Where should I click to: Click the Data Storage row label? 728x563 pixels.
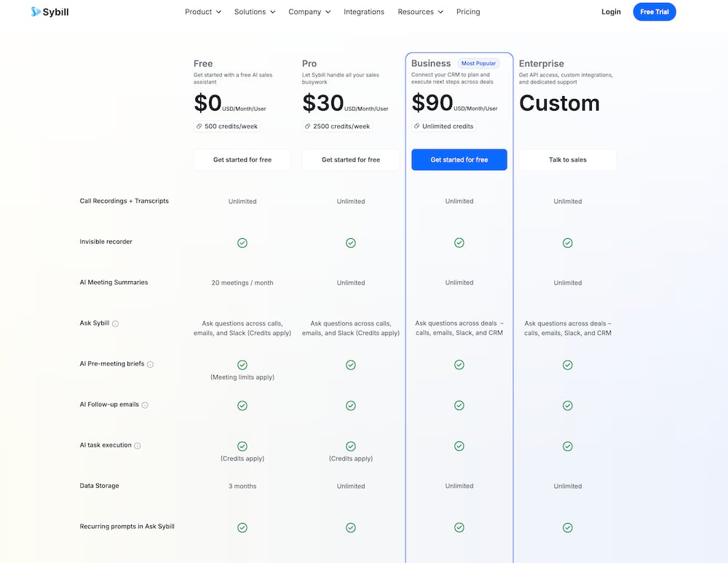99,485
